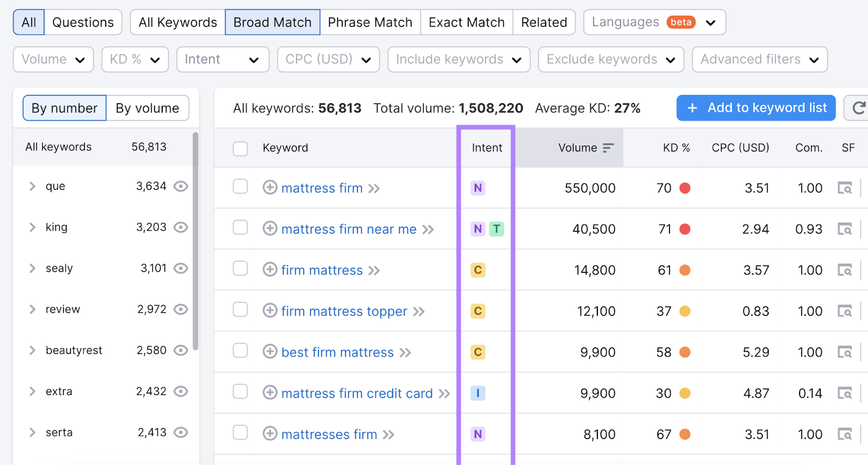The height and width of the screenshot is (465, 868).
Task: Click the double-arrow icon after mattress firm credit card
Action: 444,394
